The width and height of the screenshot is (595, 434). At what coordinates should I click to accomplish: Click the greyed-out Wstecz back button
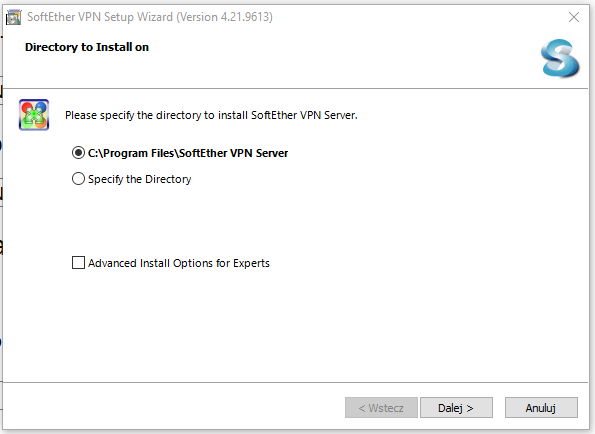381,408
